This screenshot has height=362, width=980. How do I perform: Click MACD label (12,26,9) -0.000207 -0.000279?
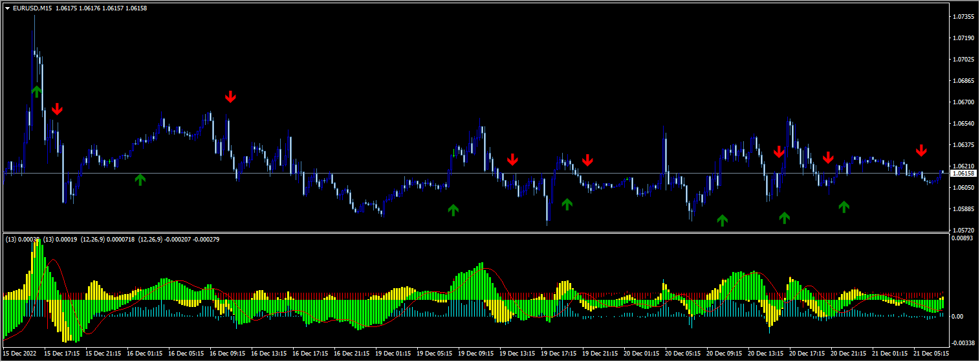(x=179, y=240)
